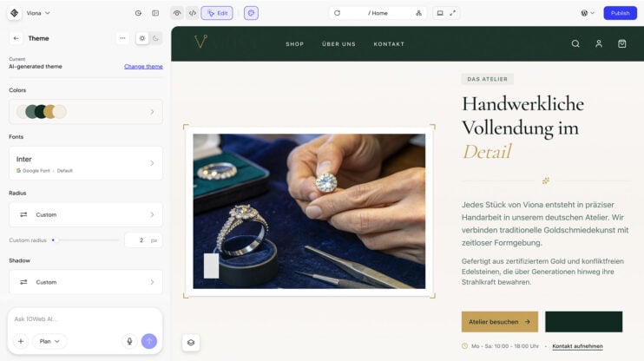Open the ÜBER UNS menu item

click(x=338, y=44)
